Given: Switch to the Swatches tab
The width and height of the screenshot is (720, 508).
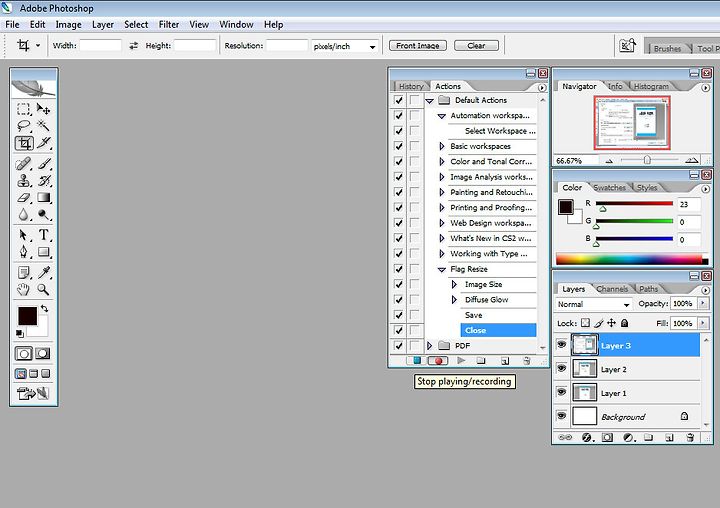Looking at the screenshot, I should (x=609, y=187).
